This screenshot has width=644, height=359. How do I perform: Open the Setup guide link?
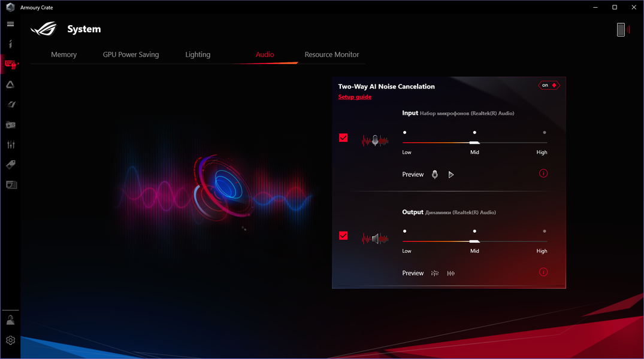(x=355, y=97)
